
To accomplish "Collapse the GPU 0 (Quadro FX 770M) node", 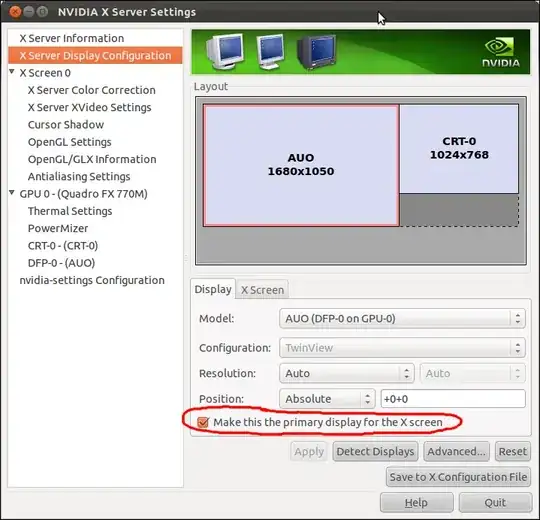I will click(x=12, y=193).
